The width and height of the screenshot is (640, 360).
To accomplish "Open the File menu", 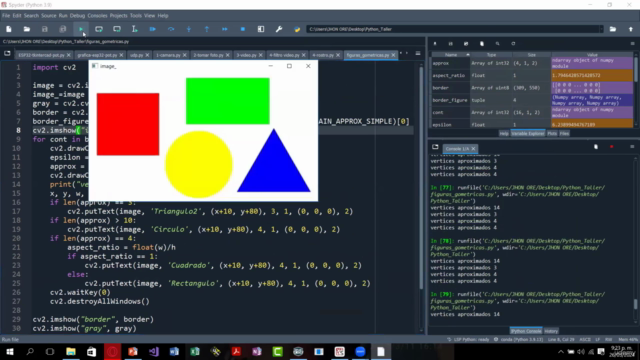I will [6, 16].
